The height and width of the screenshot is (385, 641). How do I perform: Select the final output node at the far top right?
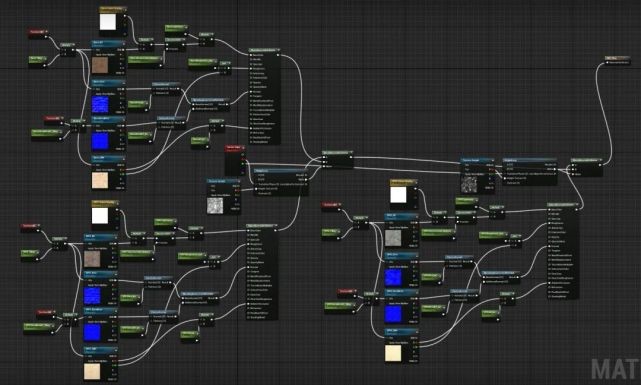[618, 60]
